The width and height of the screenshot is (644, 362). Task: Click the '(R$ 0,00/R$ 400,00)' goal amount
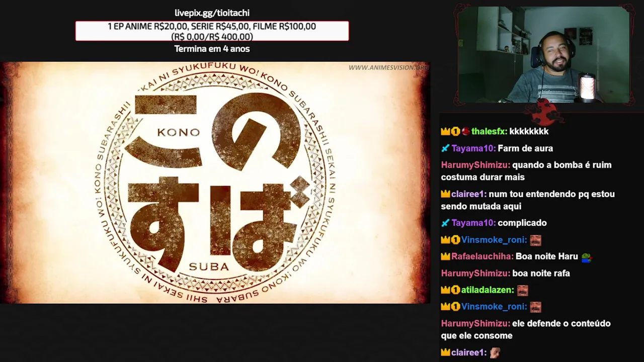click(212, 37)
